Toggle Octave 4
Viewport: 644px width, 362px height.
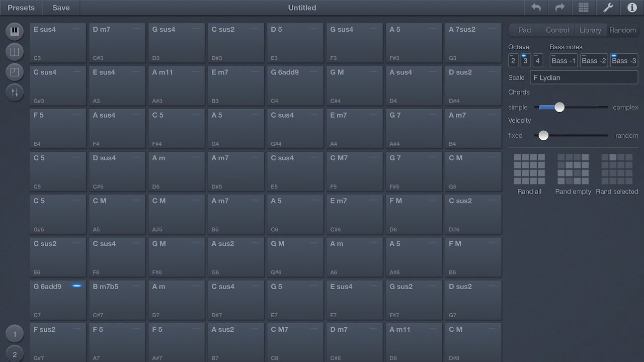pyautogui.click(x=538, y=60)
